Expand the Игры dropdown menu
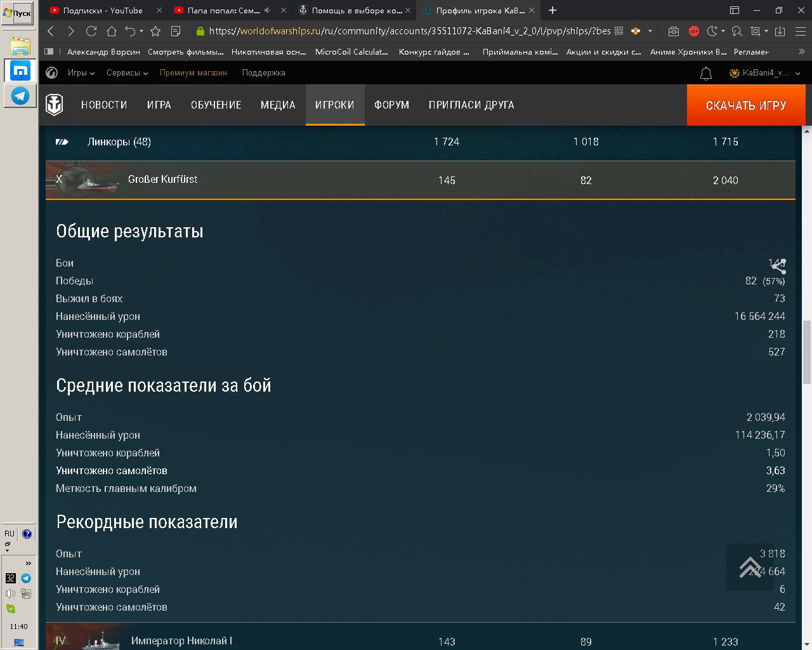This screenshot has width=812, height=650. 81,73
